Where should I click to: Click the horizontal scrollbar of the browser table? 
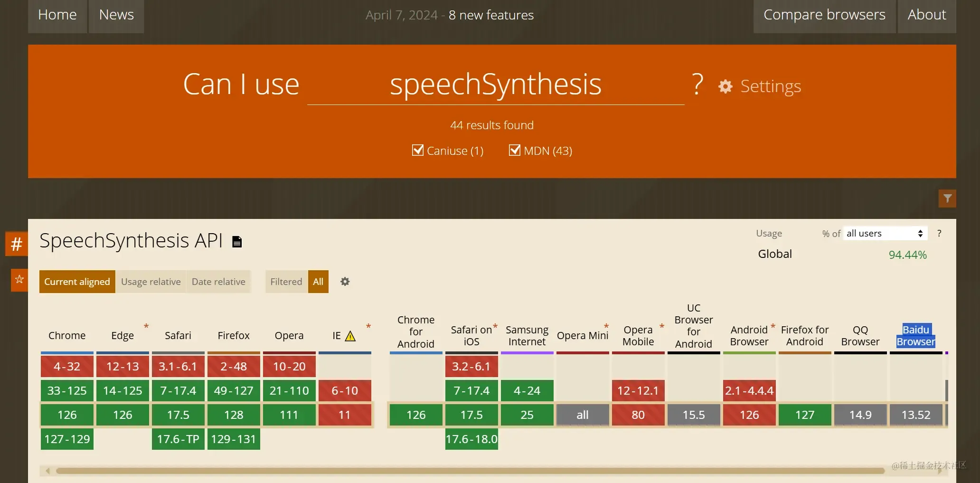(x=470, y=471)
